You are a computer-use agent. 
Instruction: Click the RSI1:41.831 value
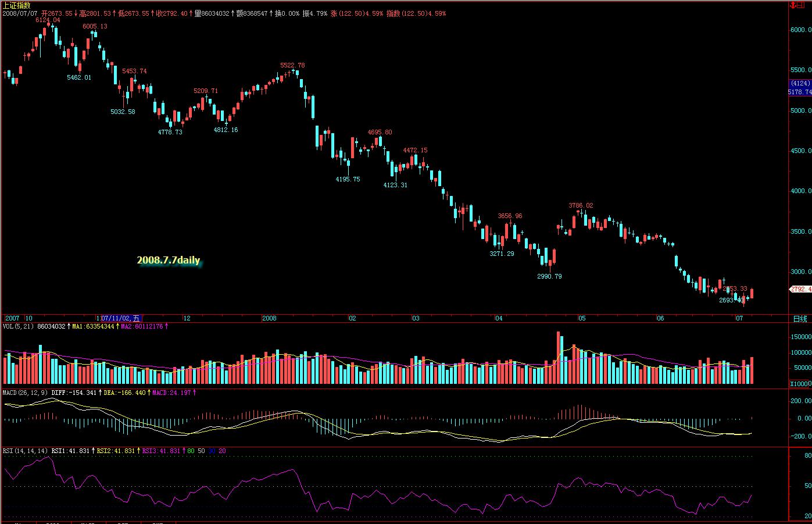[71, 451]
